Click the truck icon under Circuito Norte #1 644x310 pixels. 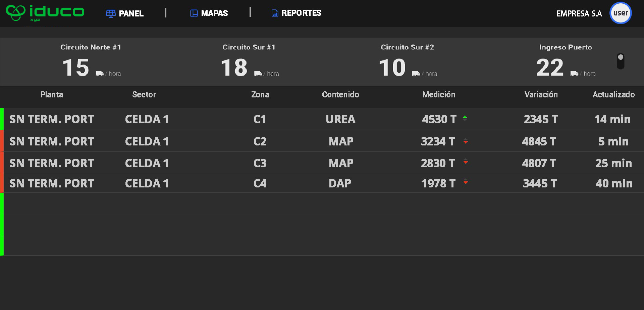click(x=100, y=74)
